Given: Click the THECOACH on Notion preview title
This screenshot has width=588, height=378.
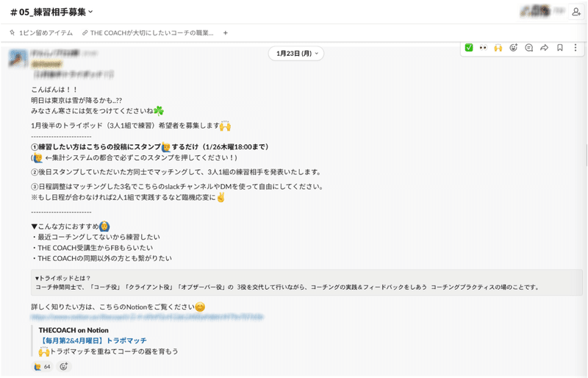Looking at the screenshot, I should [73, 330].
